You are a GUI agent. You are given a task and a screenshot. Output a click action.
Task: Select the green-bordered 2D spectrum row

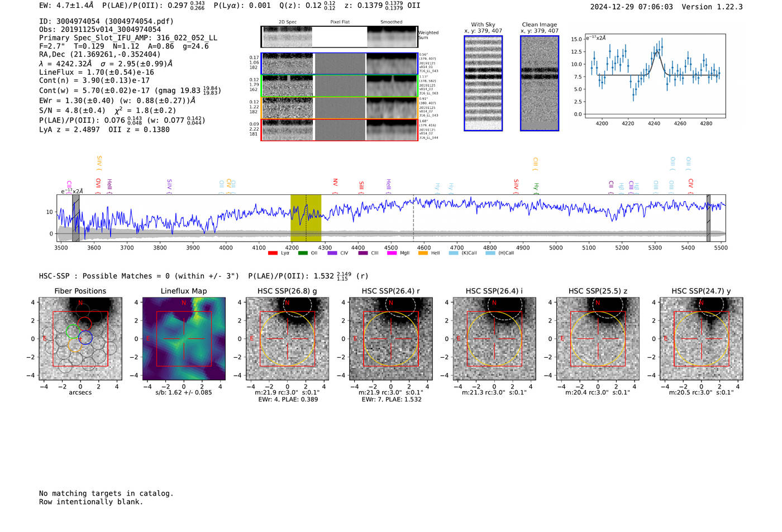[340, 86]
